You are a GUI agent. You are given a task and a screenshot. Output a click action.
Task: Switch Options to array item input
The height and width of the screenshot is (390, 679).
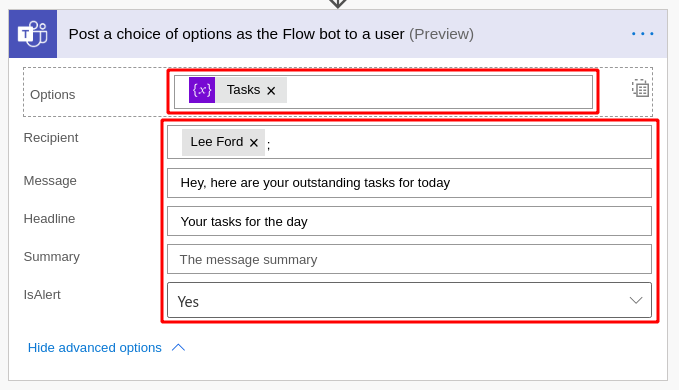[640, 88]
